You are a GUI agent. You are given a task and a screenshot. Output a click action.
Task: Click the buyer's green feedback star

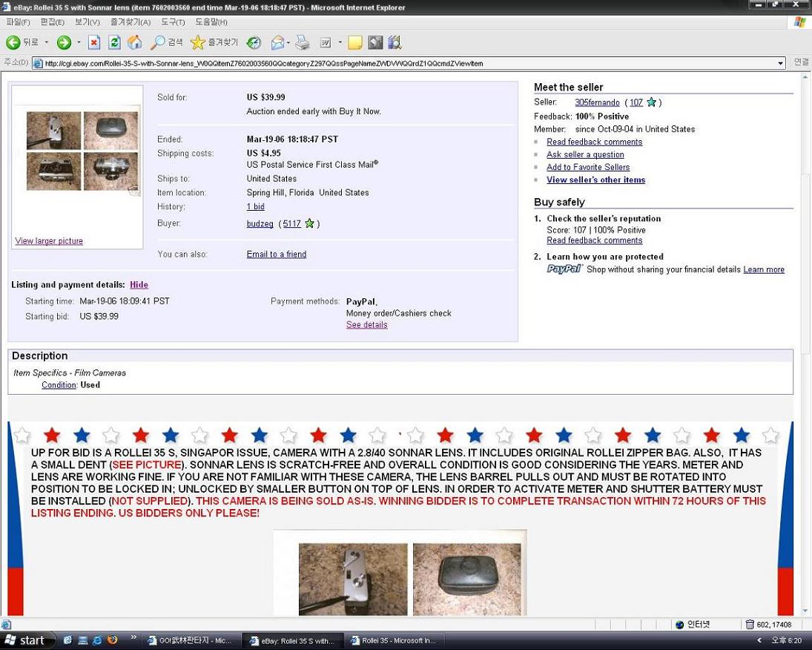tap(310, 223)
